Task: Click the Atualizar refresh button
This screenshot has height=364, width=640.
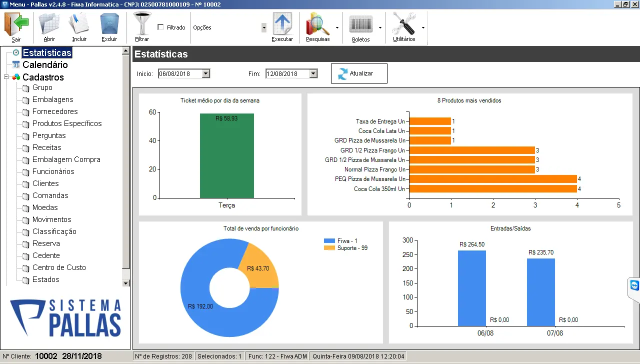Action: point(359,73)
